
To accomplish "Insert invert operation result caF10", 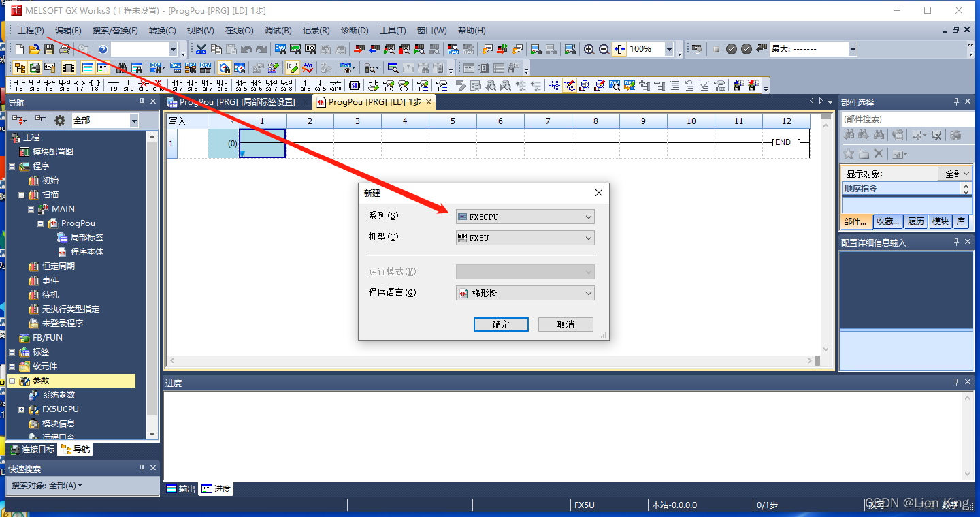I will coord(336,85).
